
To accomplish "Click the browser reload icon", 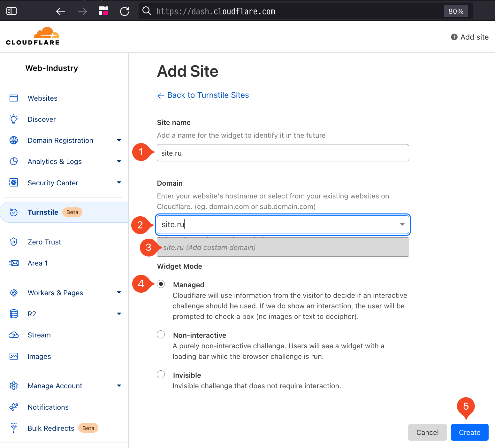I will (x=125, y=12).
